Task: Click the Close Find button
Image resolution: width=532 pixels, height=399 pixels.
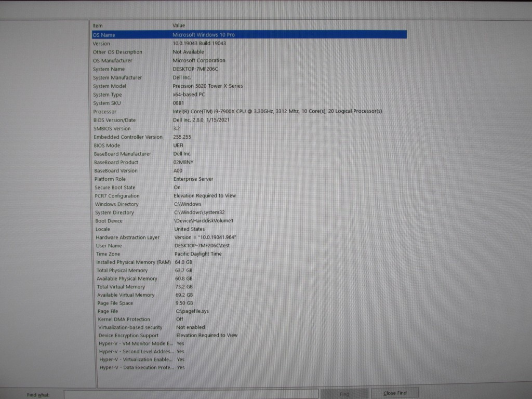Action: coord(395,393)
